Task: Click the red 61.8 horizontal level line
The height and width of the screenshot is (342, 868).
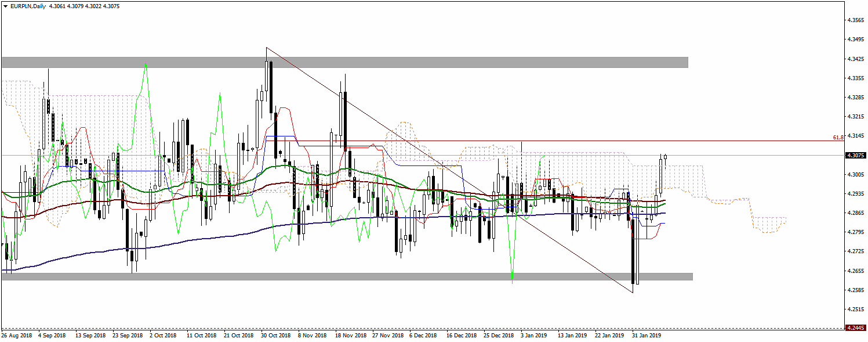Action: (x=554, y=141)
